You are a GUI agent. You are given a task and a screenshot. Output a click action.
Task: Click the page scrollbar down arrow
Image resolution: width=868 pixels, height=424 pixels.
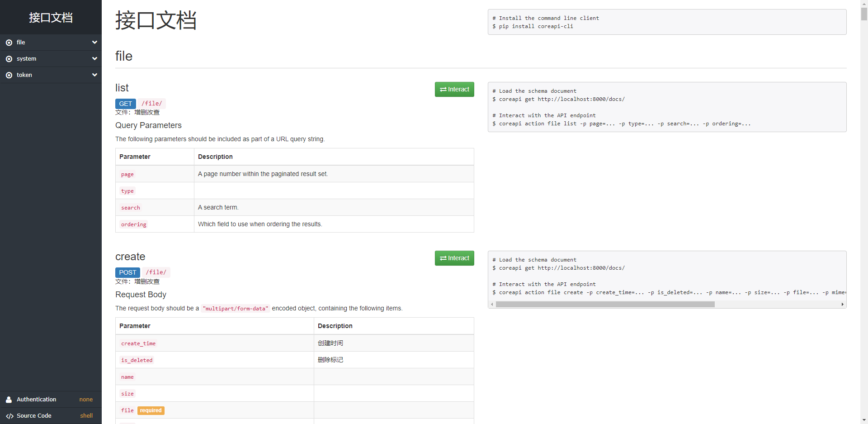coord(864,420)
